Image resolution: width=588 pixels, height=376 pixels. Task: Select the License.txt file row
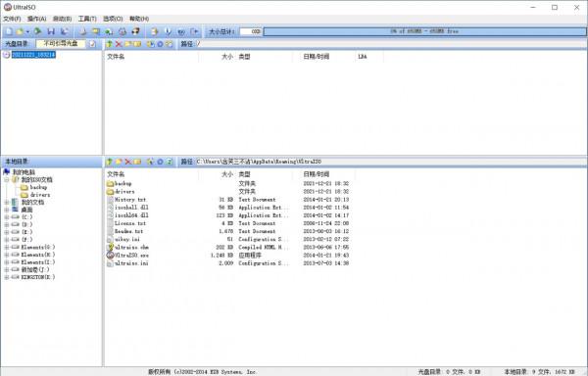click(x=228, y=223)
